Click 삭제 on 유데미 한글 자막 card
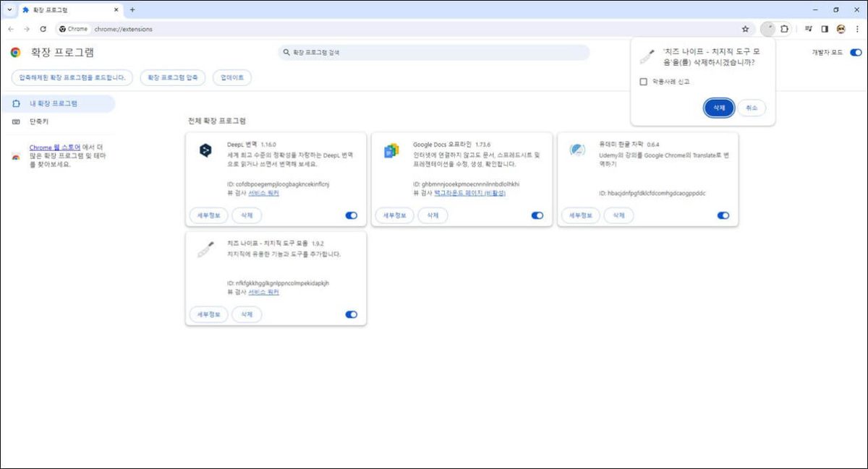 tap(618, 215)
